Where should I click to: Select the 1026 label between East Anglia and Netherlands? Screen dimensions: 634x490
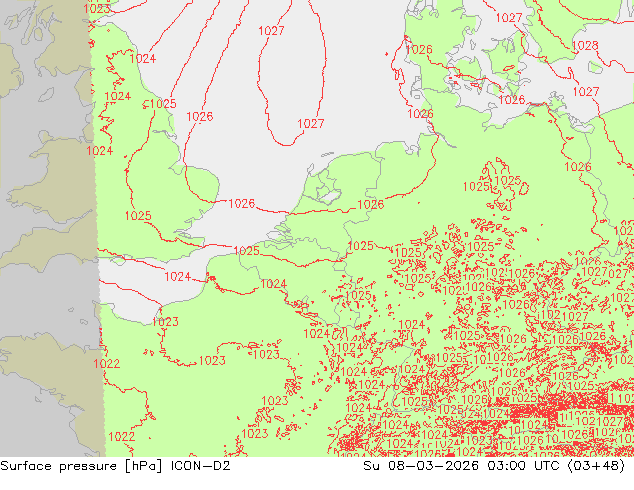pyautogui.click(x=242, y=203)
